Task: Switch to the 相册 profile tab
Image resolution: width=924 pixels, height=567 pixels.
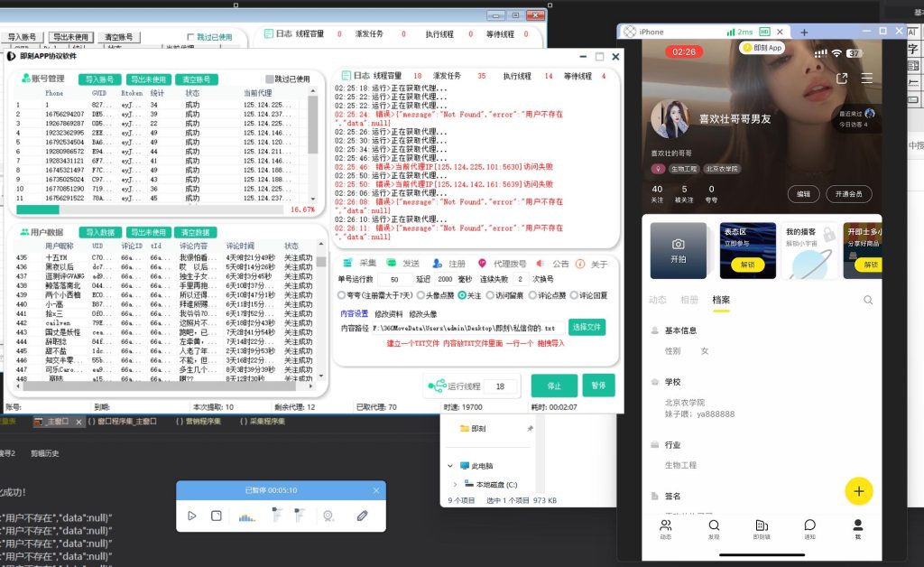Action: tap(689, 300)
